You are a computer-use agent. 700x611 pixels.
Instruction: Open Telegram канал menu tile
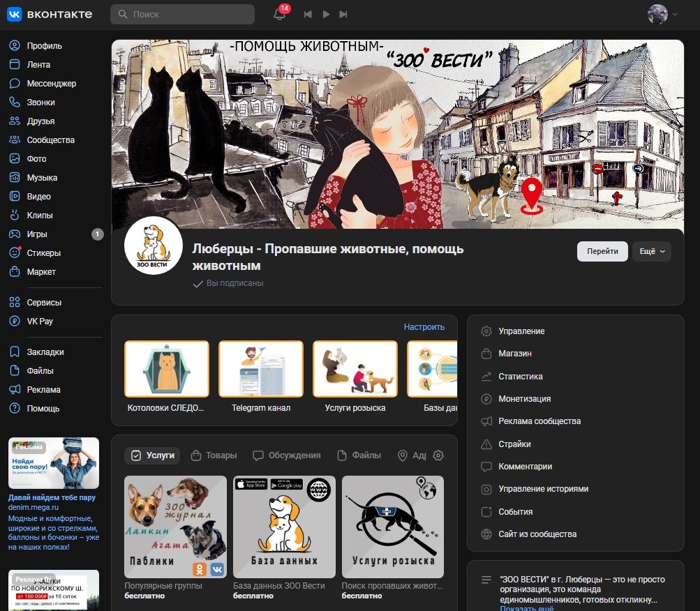pyautogui.click(x=261, y=377)
